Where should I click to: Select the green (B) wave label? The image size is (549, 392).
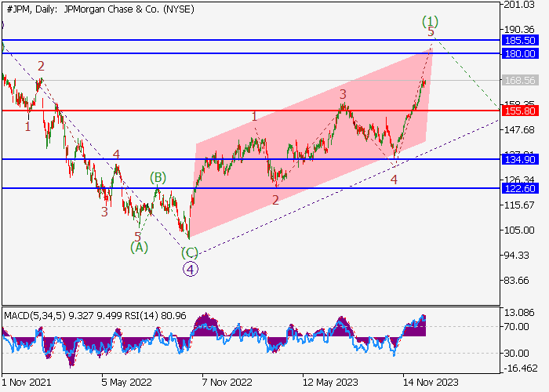pyautogui.click(x=158, y=178)
